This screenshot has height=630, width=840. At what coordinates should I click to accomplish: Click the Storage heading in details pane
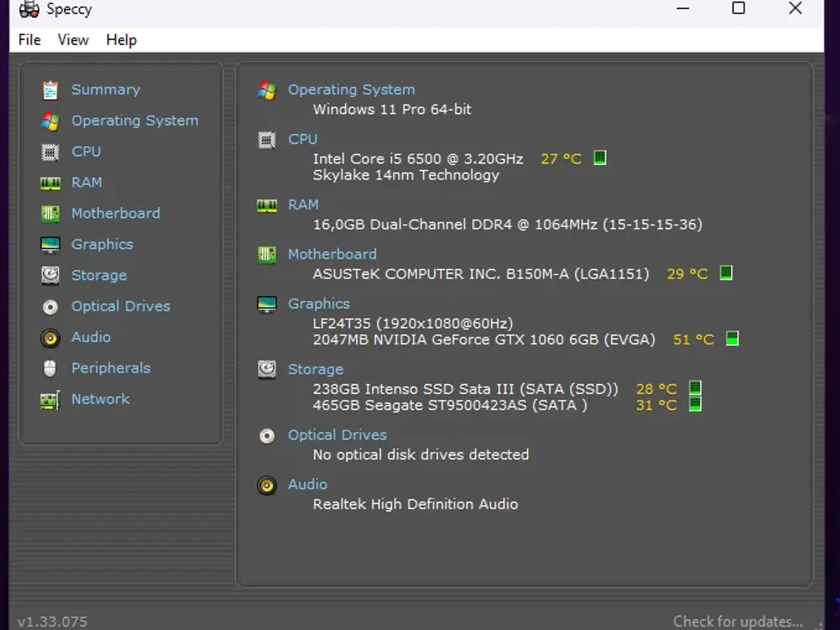coord(316,369)
